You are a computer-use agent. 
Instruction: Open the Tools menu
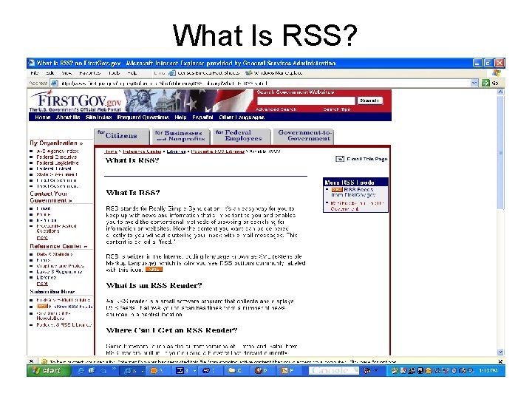[x=115, y=73]
